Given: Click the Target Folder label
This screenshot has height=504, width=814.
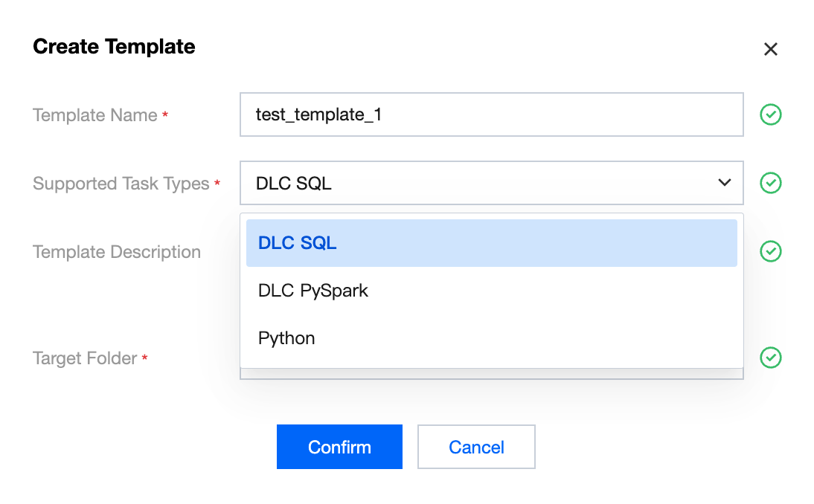Looking at the screenshot, I should 85,358.
